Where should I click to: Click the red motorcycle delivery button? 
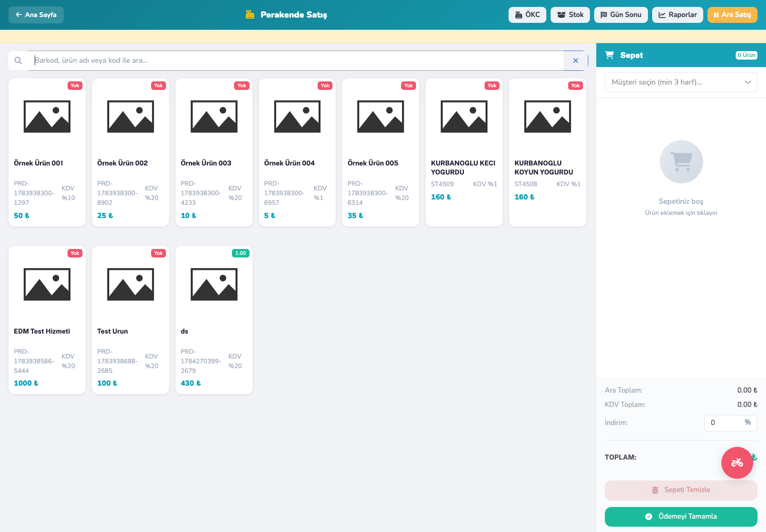point(737,463)
